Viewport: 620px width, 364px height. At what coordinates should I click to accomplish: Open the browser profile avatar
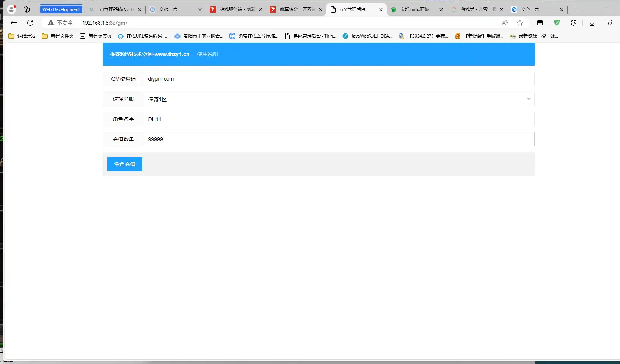[x=12, y=9]
